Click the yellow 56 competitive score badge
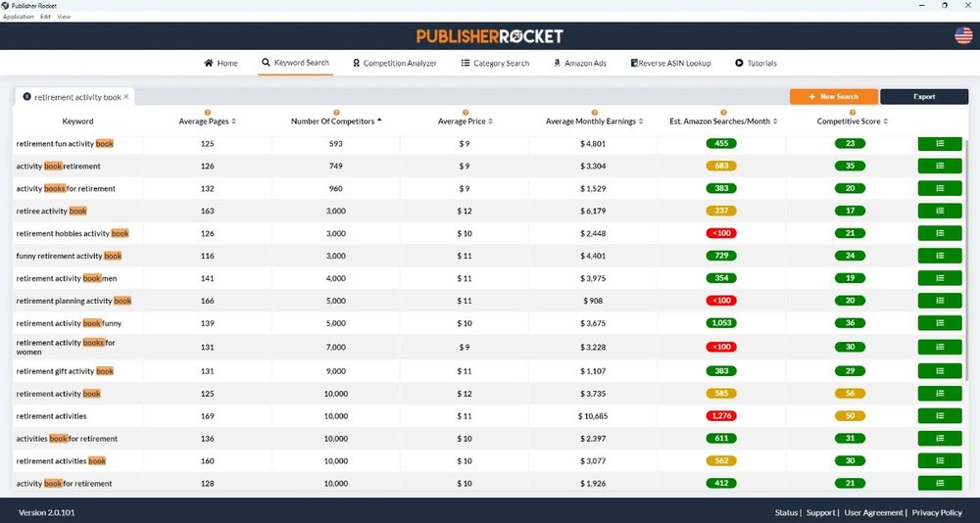 coord(850,394)
